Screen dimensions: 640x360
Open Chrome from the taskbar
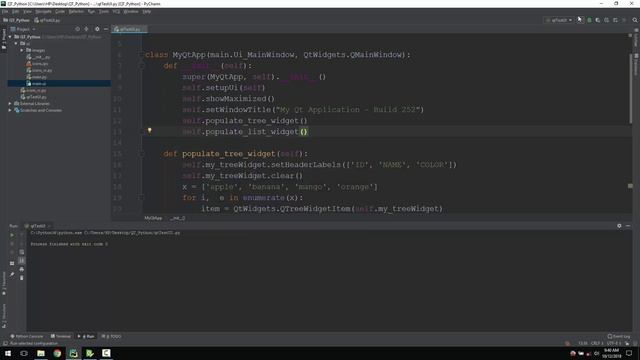coord(57,353)
